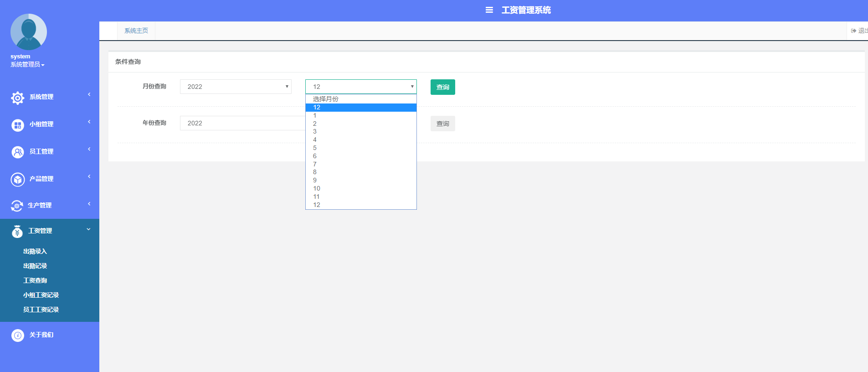The width and height of the screenshot is (868, 372).
Task: Open the 系统管理员 user dropdown
Action: [x=27, y=65]
